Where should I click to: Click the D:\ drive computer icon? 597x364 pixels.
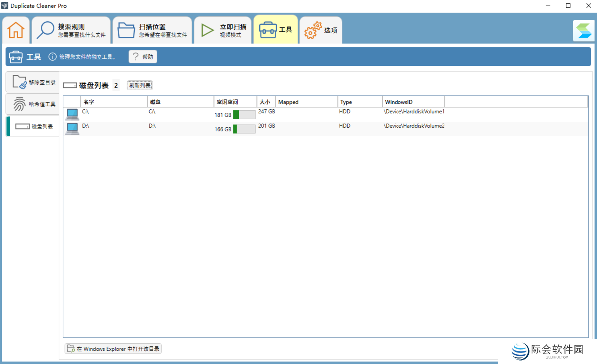tap(72, 129)
